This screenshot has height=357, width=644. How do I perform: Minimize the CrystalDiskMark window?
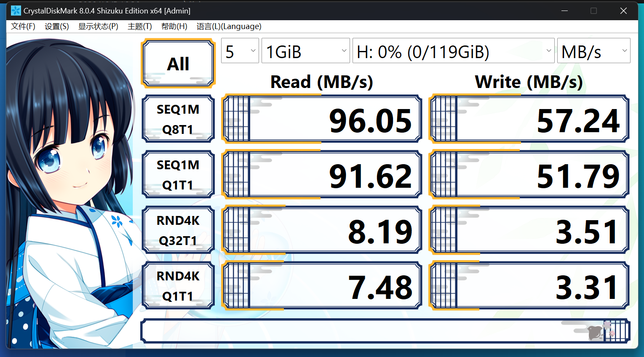click(565, 11)
